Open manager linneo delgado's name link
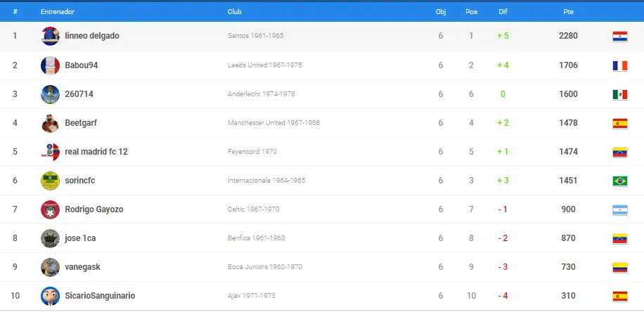 coord(92,36)
